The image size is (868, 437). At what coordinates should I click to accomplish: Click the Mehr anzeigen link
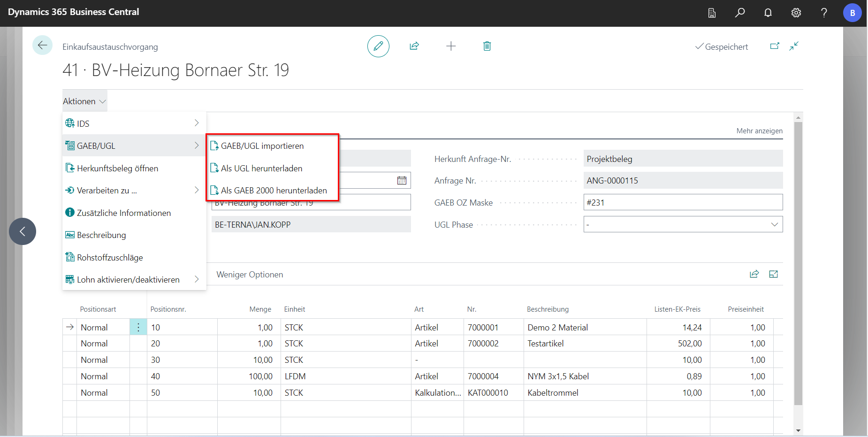point(759,131)
